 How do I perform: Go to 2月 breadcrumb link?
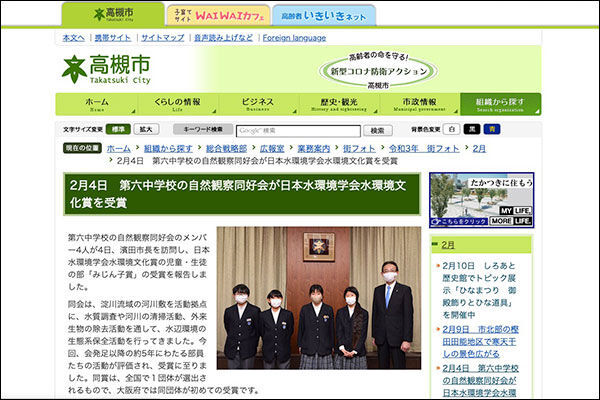coord(479,149)
